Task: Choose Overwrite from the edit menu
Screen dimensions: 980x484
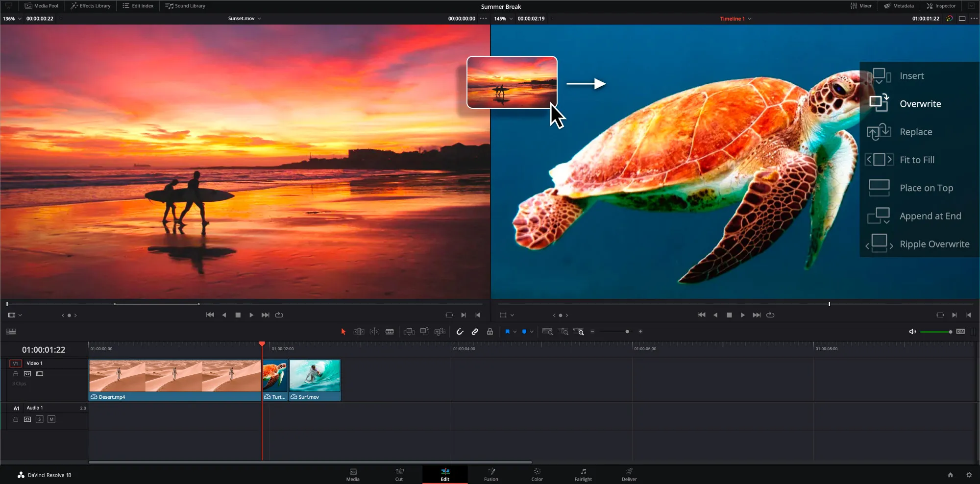Action: (920, 103)
